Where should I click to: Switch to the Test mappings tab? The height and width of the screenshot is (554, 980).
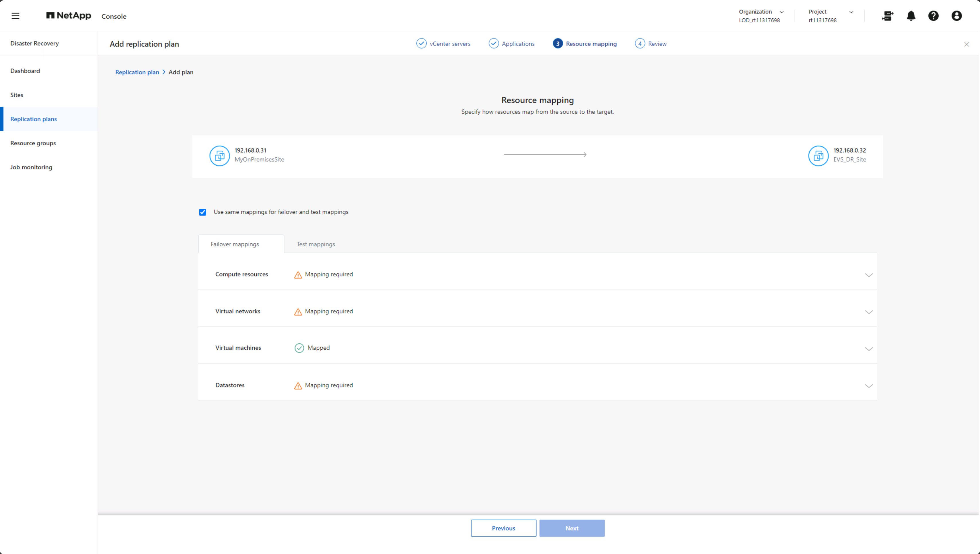pyautogui.click(x=316, y=244)
